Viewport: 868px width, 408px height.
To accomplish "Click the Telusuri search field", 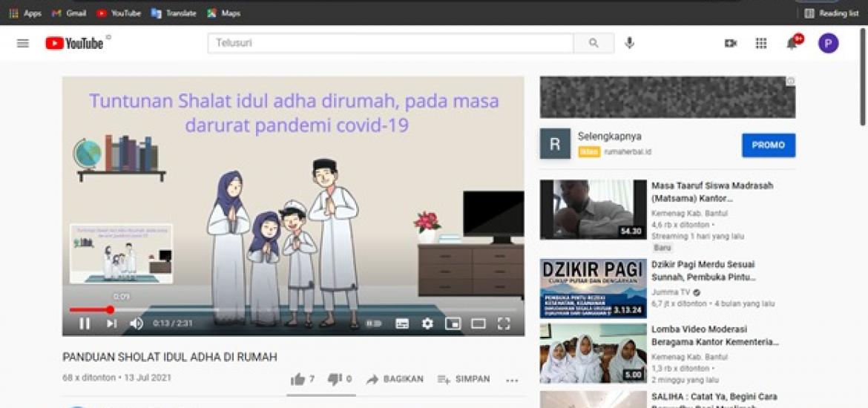I will click(391, 43).
